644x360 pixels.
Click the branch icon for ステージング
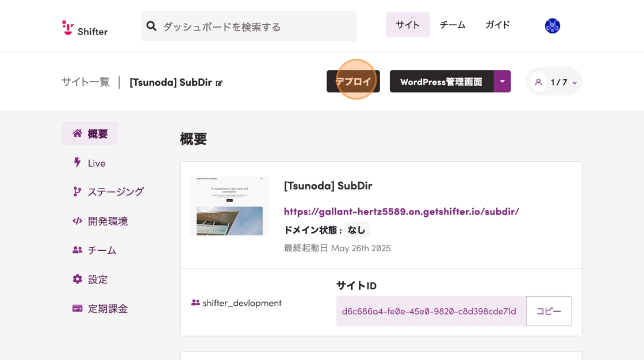77,192
